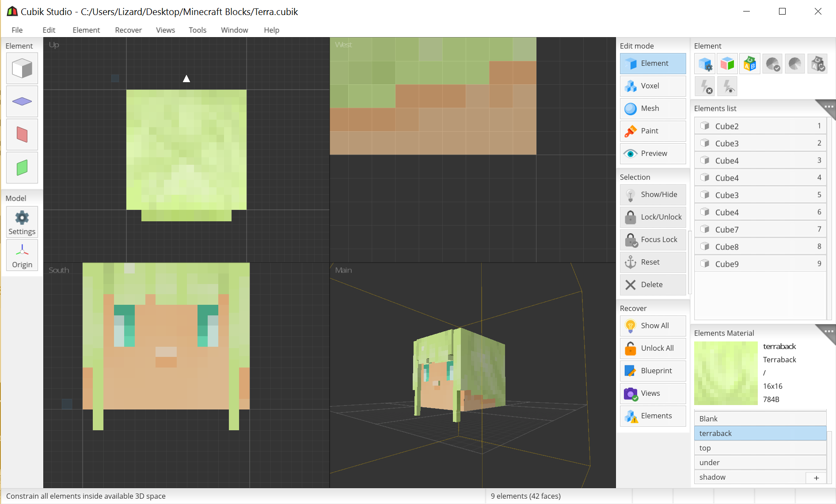Delete the selected element
The image size is (836, 504).
(653, 285)
